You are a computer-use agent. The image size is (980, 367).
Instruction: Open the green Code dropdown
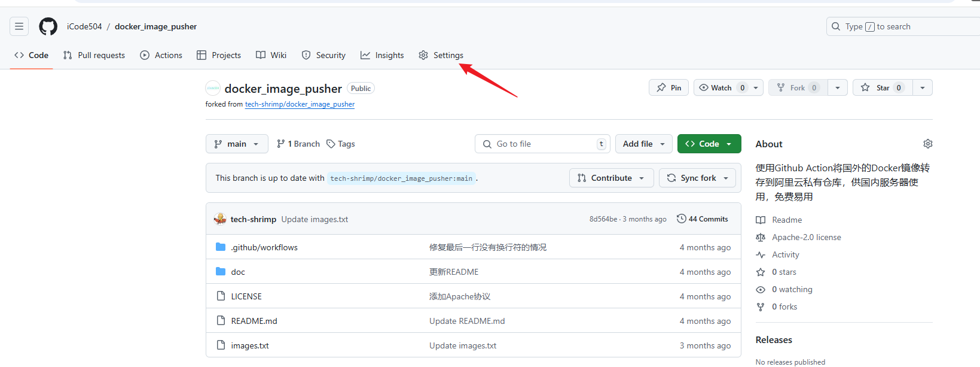pyautogui.click(x=709, y=144)
